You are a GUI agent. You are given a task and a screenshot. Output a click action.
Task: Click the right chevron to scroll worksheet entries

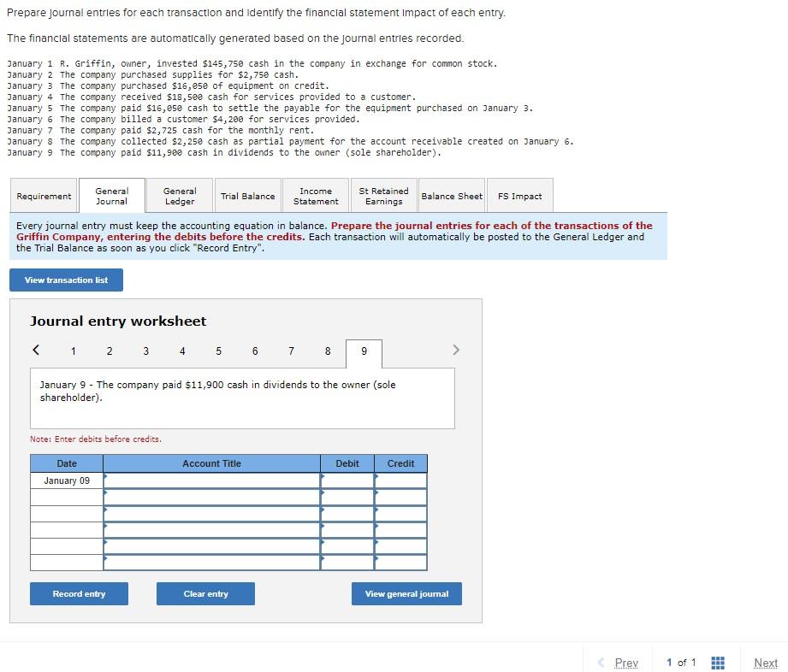tap(456, 350)
